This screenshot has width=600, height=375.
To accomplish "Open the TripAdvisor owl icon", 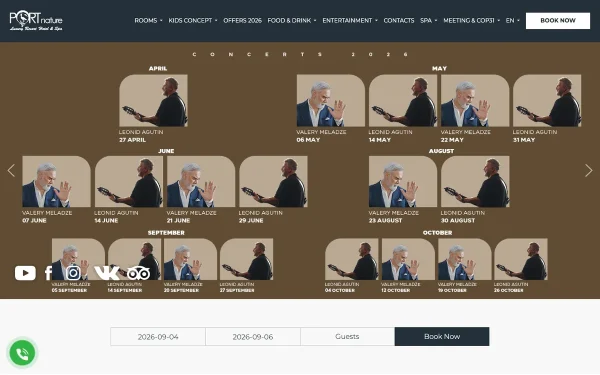I will 138,273.
